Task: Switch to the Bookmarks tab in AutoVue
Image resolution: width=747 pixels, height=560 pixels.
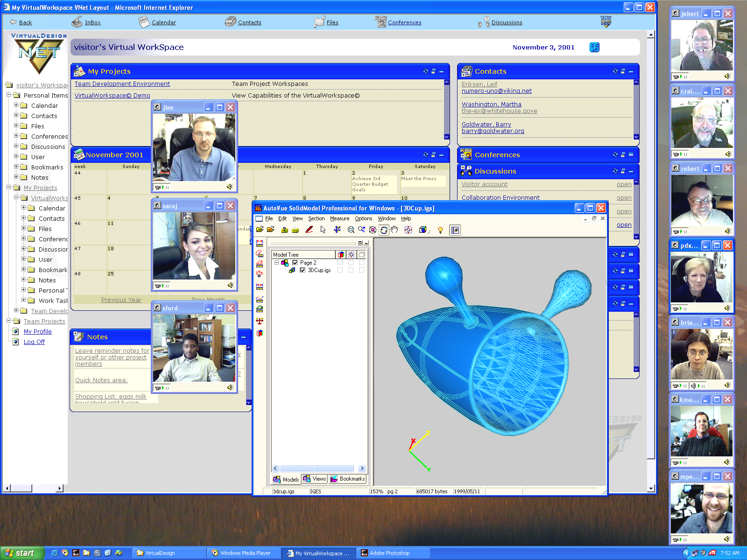Action: (x=348, y=479)
